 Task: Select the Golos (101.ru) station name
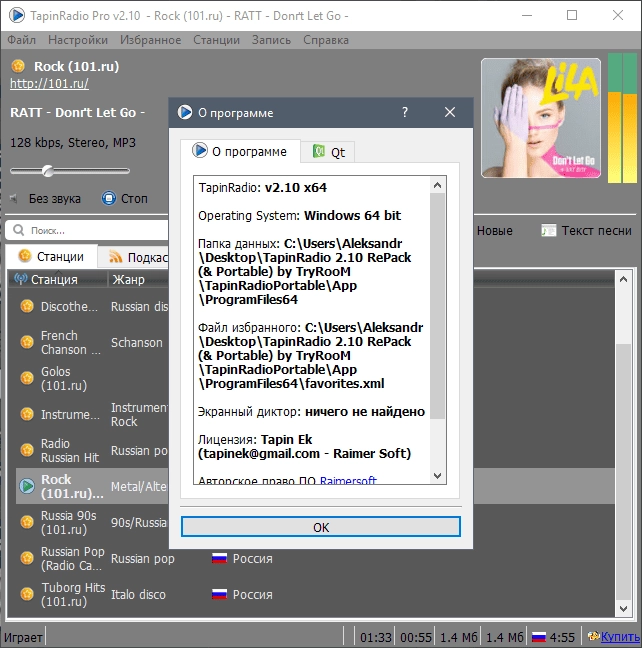click(x=64, y=379)
